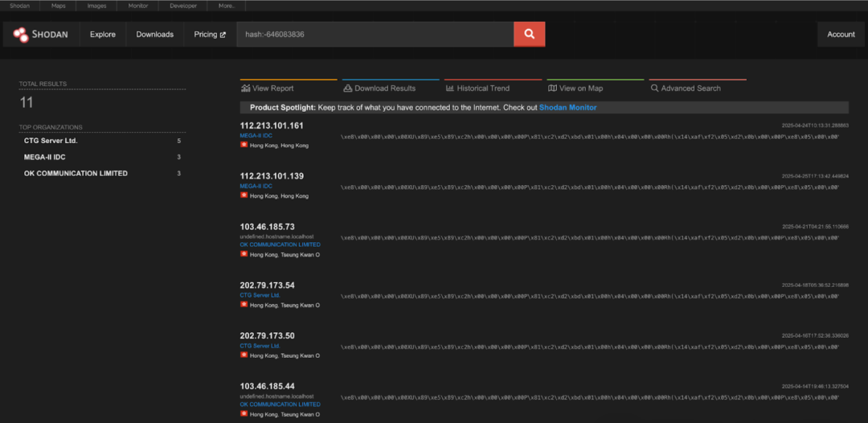Filter by CTG Server Ltd. organization
Image resolution: width=868 pixels, height=423 pixels.
(51, 141)
